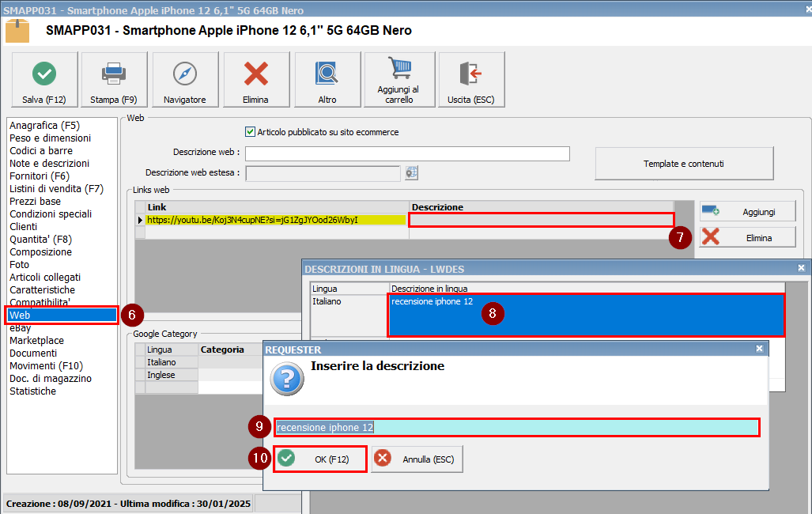
Task: Open Foto section
Action: (20, 264)
